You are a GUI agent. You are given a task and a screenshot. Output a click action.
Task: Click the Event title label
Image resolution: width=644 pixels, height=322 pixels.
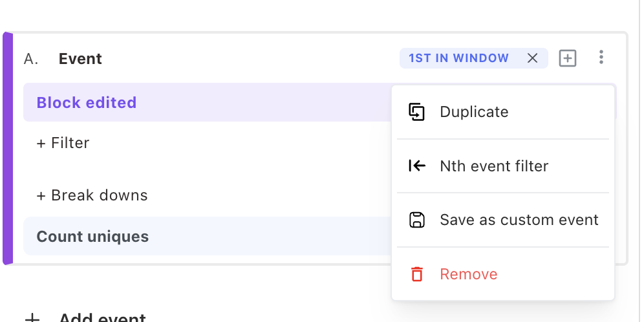[x=80, y=59]
